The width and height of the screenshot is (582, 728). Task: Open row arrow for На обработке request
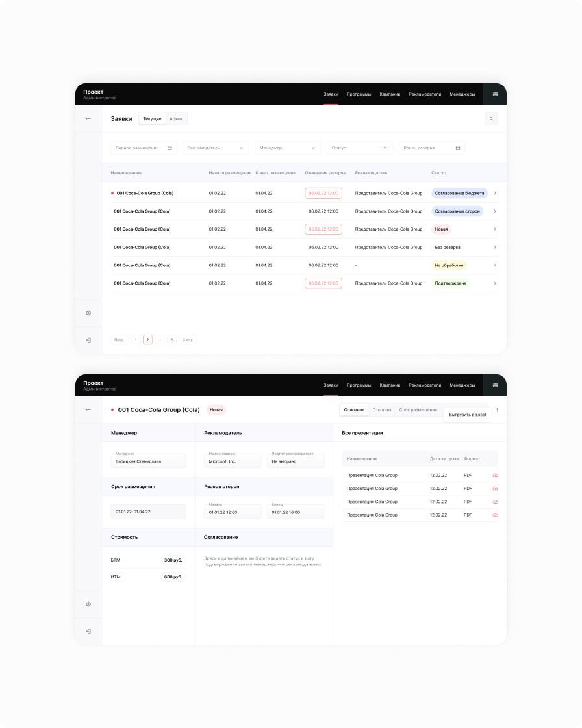pos(495,266)
